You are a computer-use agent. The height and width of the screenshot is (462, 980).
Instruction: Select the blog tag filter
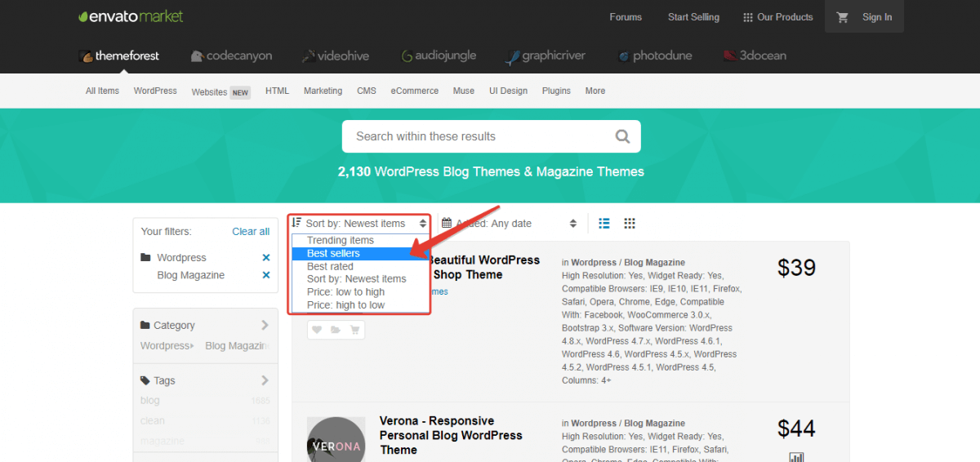tap(150, 401)
